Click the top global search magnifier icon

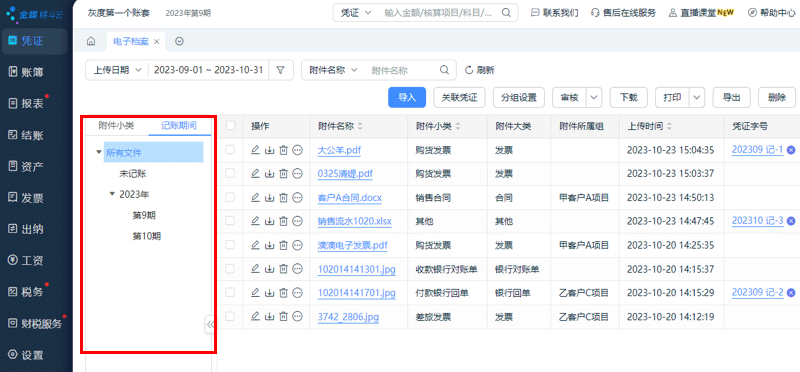506,13
